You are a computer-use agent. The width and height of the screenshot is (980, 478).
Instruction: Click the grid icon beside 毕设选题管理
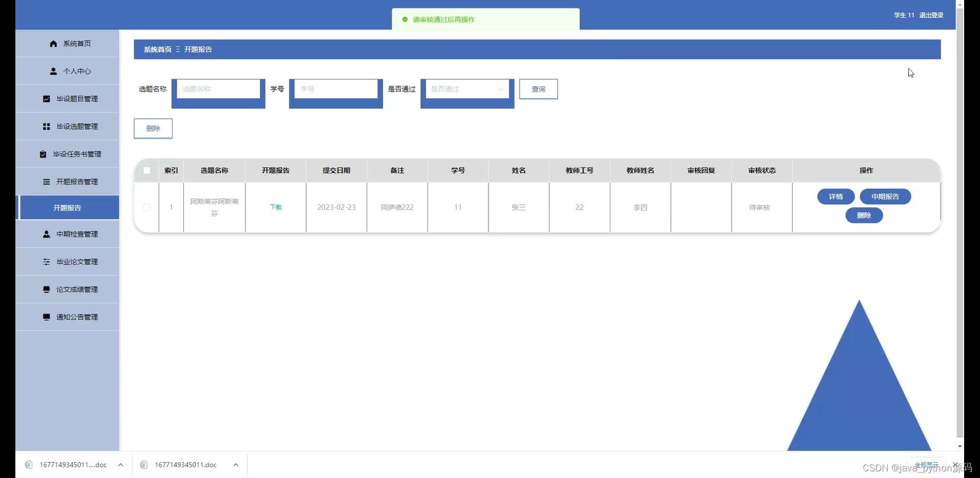click(47, 126)
